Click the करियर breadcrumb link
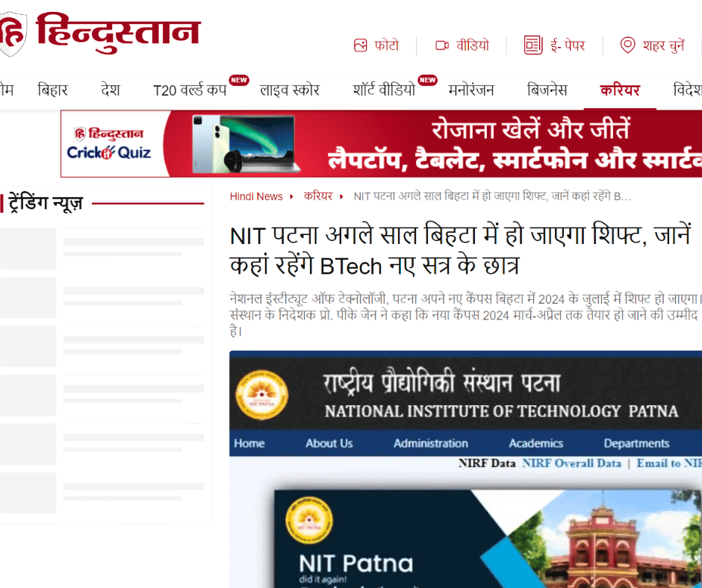The width and height of the screenshot is (702, 588). point(318,196)
